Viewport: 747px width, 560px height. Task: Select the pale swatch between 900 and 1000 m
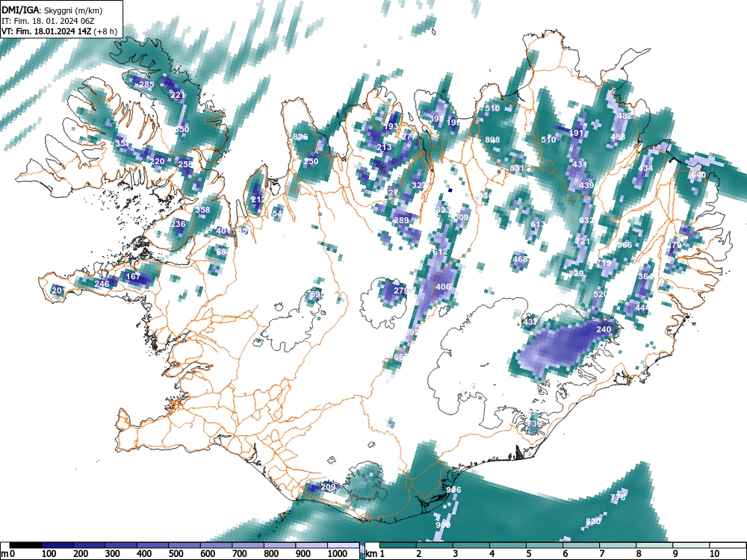click(312, 545)
